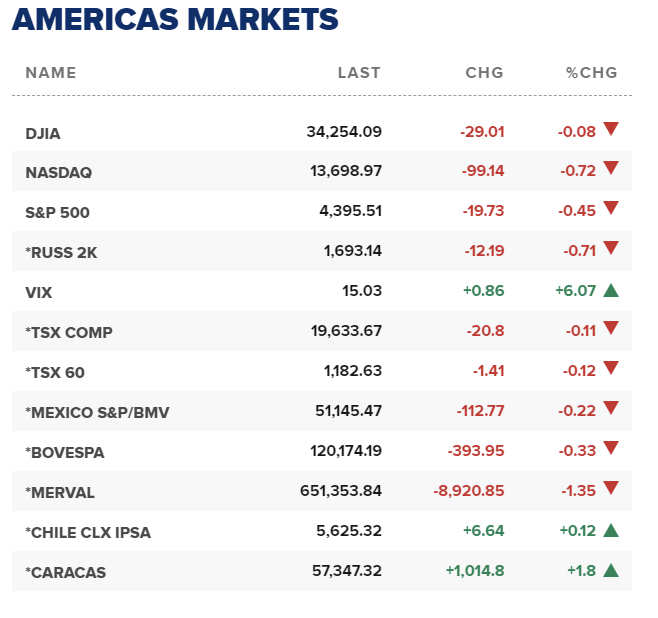Click the VIX index name
Image resolution: width=658 pixels, height=618 pixels.
tap(38, 292)
